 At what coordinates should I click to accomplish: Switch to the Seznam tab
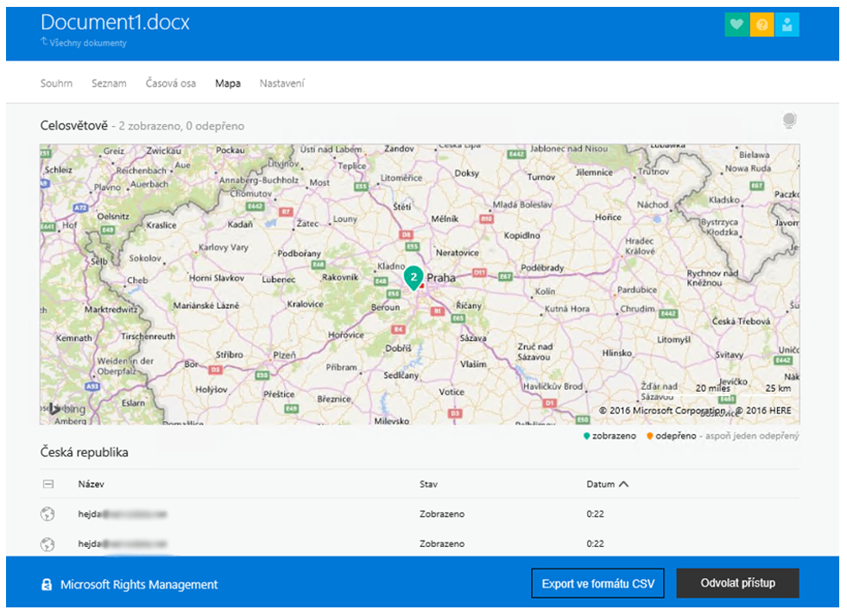click(x=109, y=83)
